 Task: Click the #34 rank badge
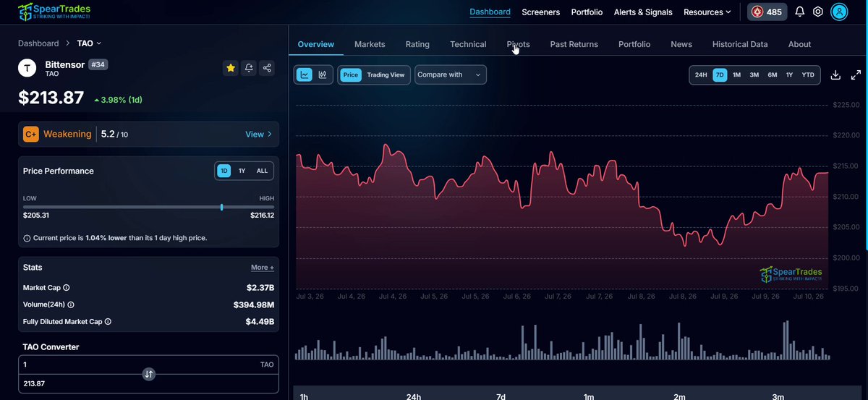click(x=98, y=64)
